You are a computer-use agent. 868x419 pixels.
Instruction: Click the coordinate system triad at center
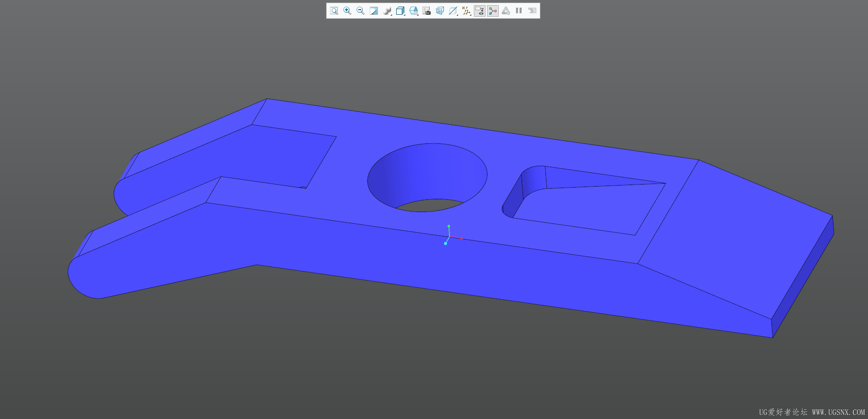coord(449,235)
